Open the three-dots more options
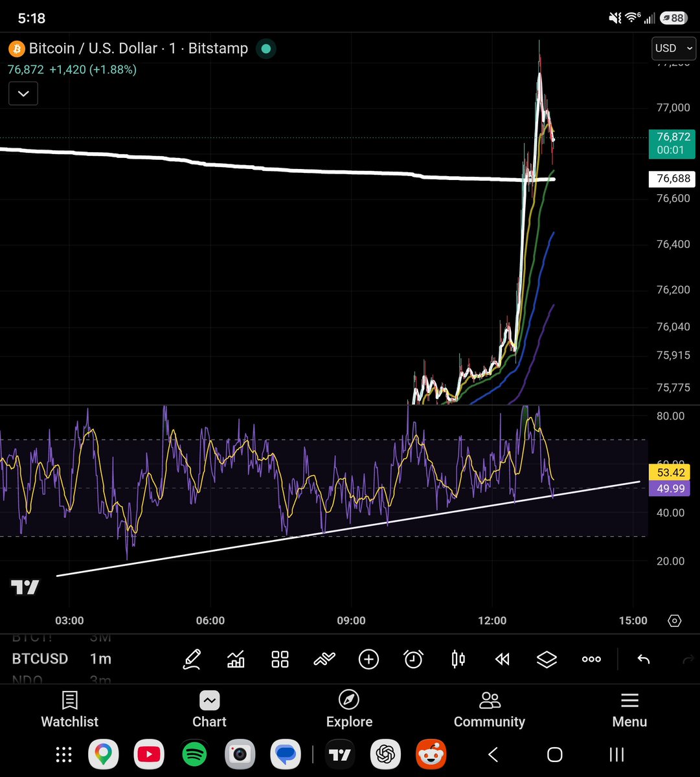Screen dimensions: 700x777 591,659
